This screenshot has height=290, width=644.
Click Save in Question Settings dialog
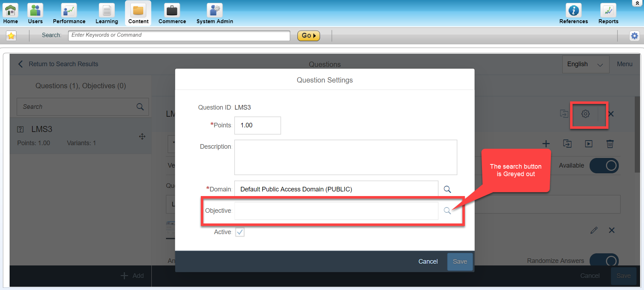[460, 262]
